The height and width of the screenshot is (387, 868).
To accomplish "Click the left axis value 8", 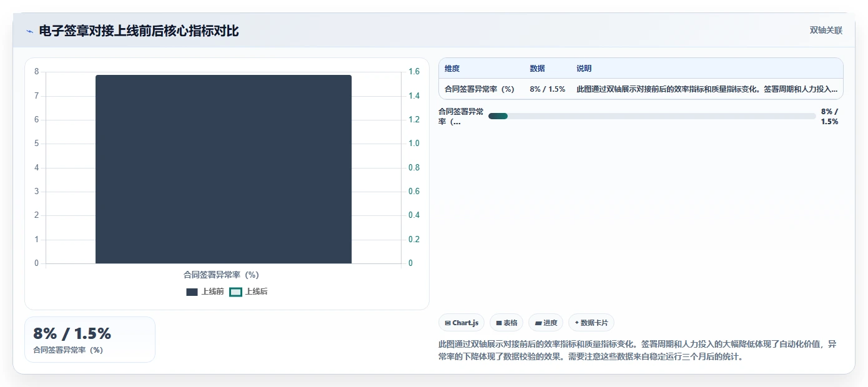I will [36, 72].
